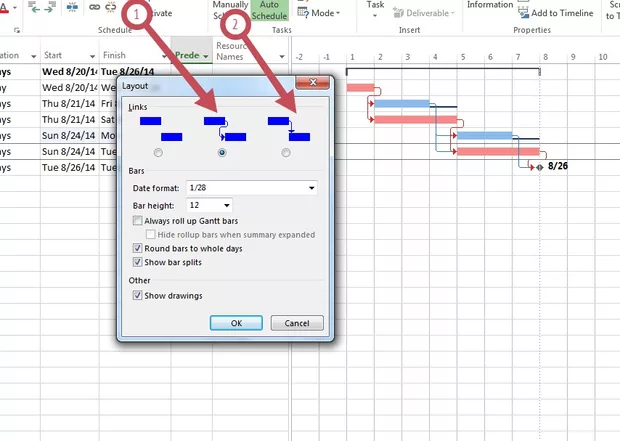Click the font color A icon
Screen dimensions: 620x441
4,8
